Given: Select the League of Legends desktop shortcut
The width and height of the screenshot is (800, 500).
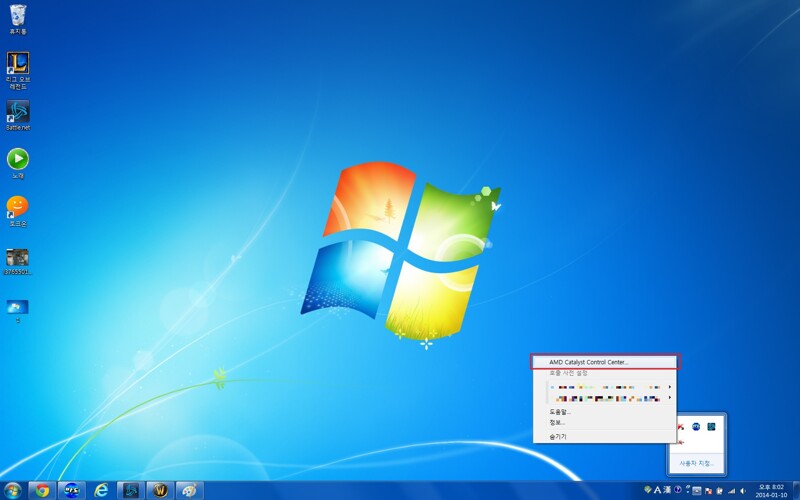Looking at the screenshot, I should pyautogui.click(x=18, y=70).
